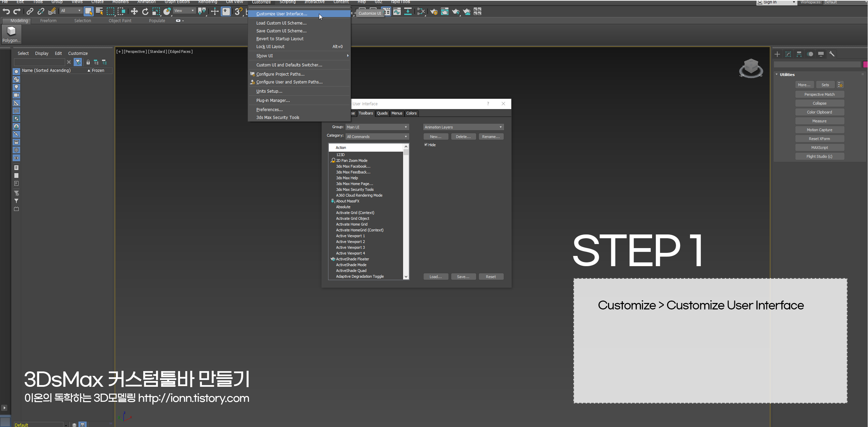Switch to the Hierarchy command panel tab
Image resolution: width=868 pixels, height=427 pixels.
pos(799,54)
